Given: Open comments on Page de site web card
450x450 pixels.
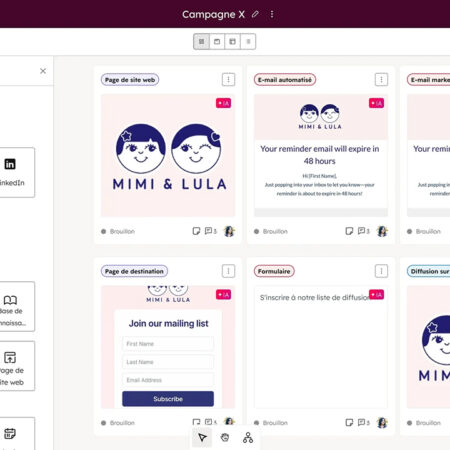Looking at the screenshot, I should click(x=210, y=231).
